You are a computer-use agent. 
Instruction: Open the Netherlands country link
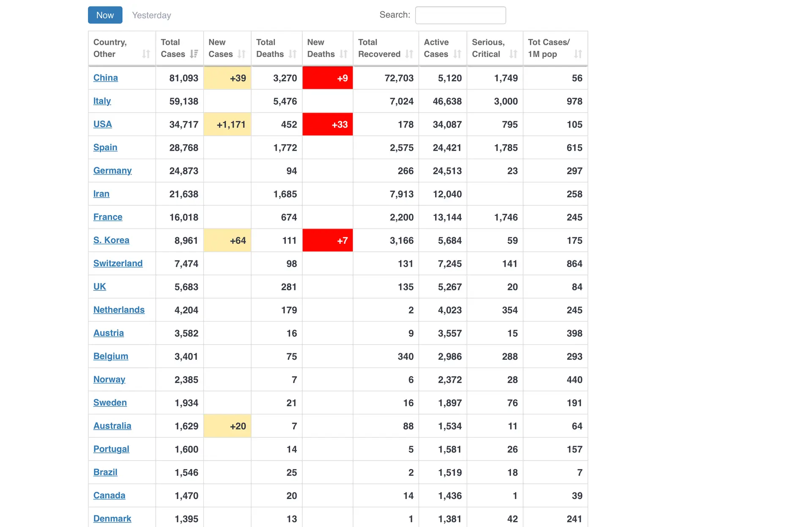pyautogui.click(x=119, y=310)
